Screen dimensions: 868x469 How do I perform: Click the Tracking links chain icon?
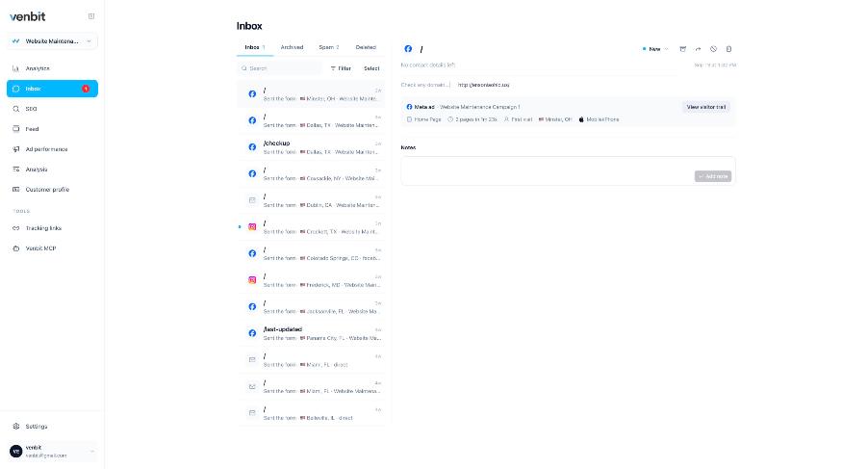pyautogui.click(x=16, y=228)
